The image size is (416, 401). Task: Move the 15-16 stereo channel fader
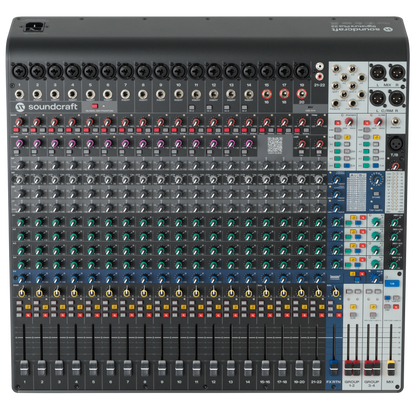(x=265, y=368)
